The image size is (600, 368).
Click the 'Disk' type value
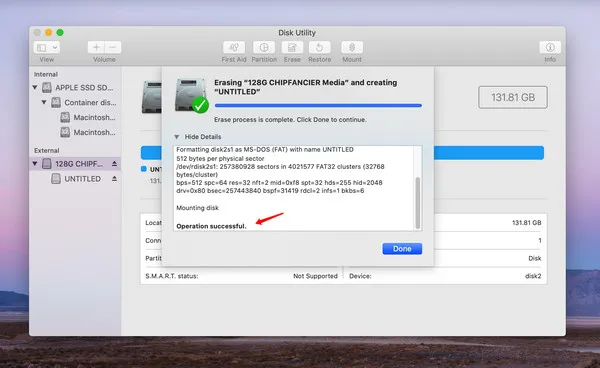[x=535, y=258]
